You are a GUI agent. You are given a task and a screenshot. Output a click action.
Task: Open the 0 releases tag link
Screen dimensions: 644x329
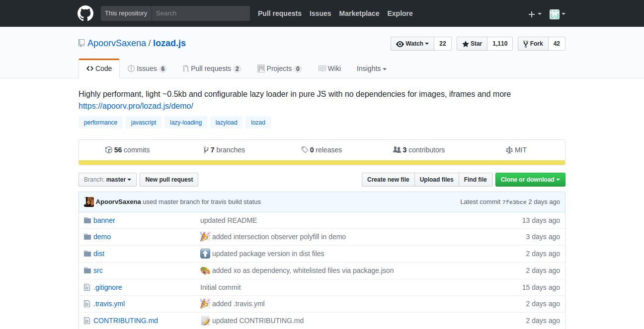322,150
